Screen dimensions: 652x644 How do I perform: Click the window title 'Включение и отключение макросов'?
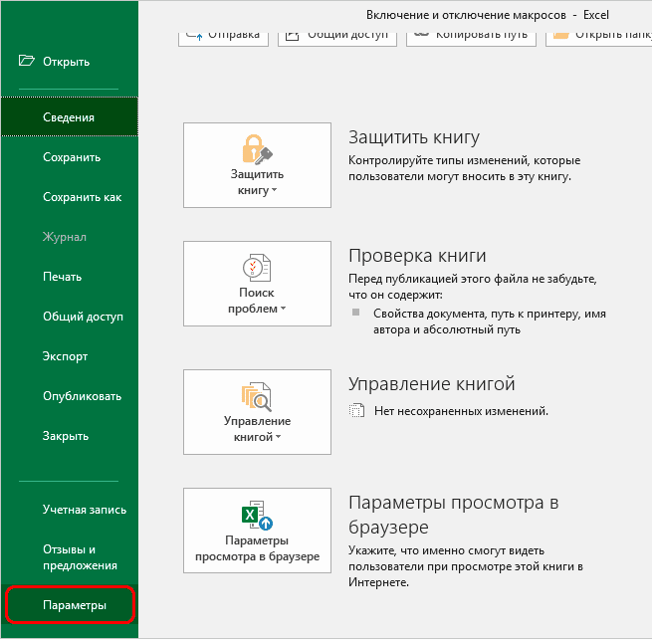pyautogui.click(x=466, y=15)
